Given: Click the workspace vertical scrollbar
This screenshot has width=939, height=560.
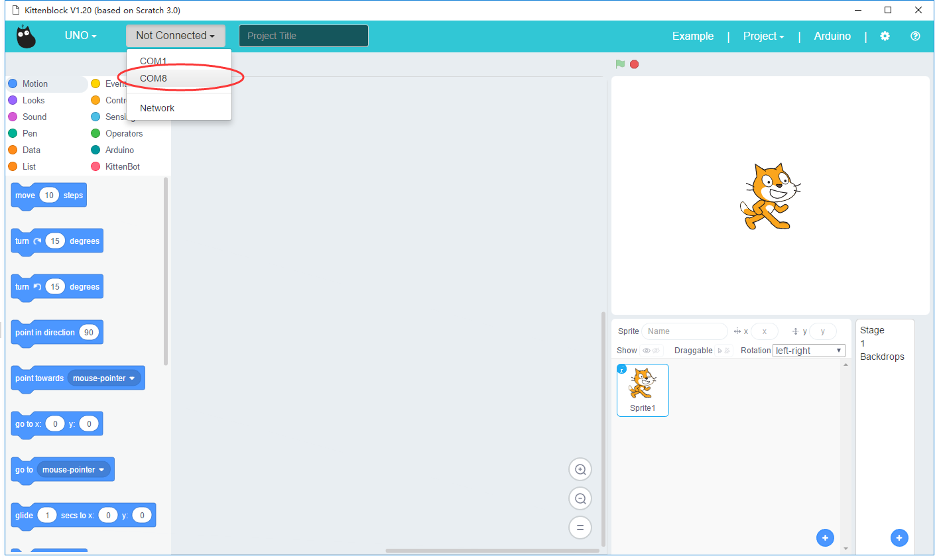Looking at the screenshot, I should tap(603, 429).
